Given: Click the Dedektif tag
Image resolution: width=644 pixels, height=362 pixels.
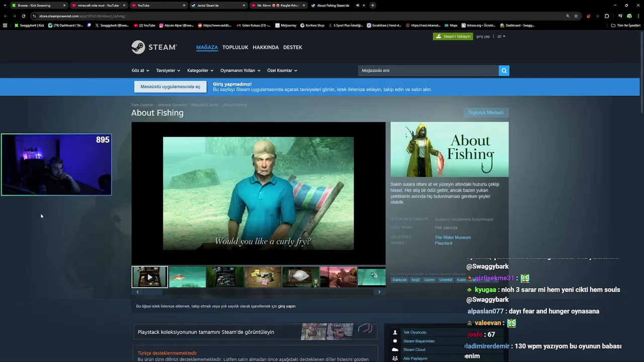Looking at the screenshot, I should coord(446,280).
